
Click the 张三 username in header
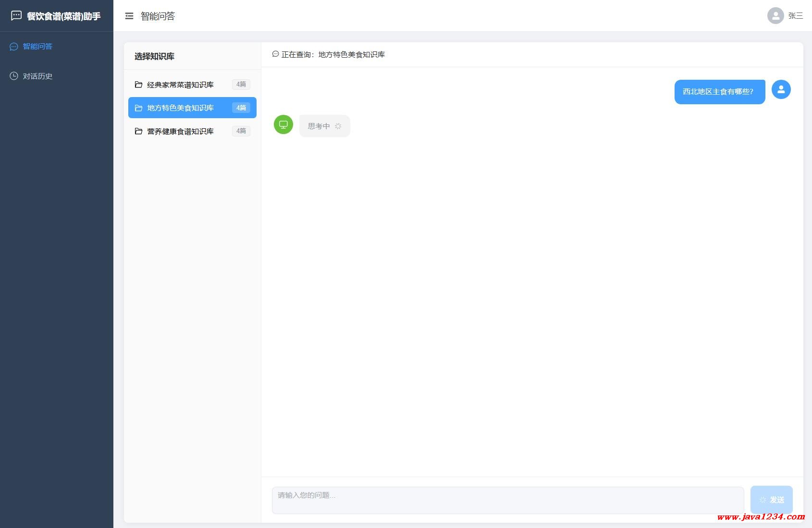pos(795,16)
